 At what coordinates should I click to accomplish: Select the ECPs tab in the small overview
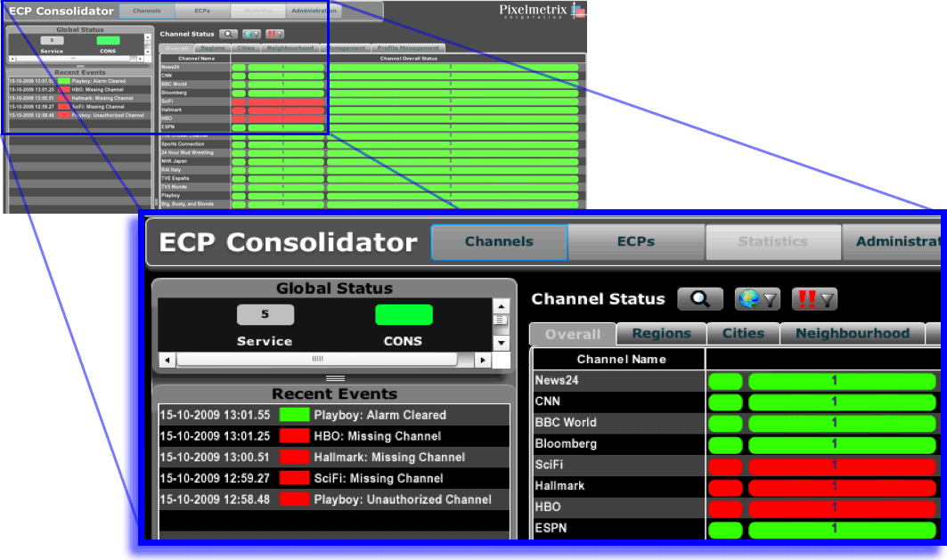click(202, 11)
